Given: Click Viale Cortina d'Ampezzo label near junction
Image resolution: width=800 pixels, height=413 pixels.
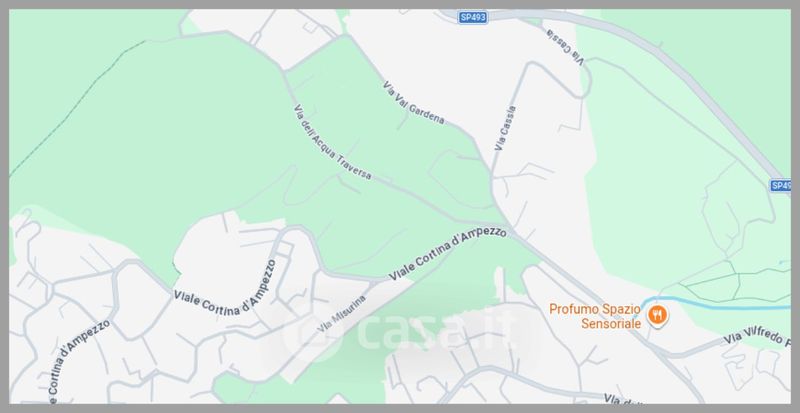Looking at the screenshot, I should 448,254.
